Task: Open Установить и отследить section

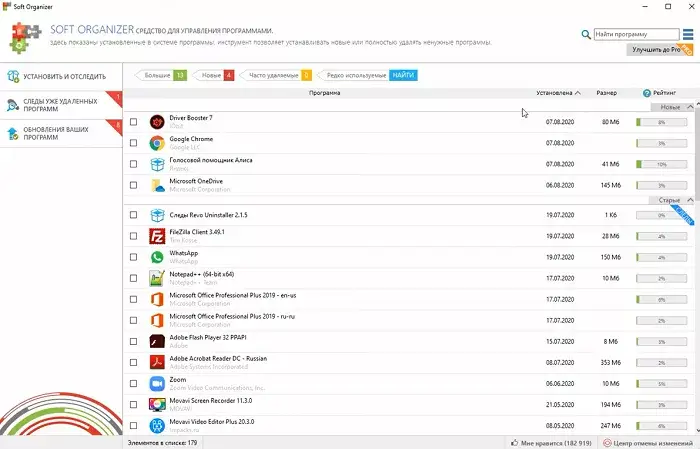Action: [x=61, y=76]
